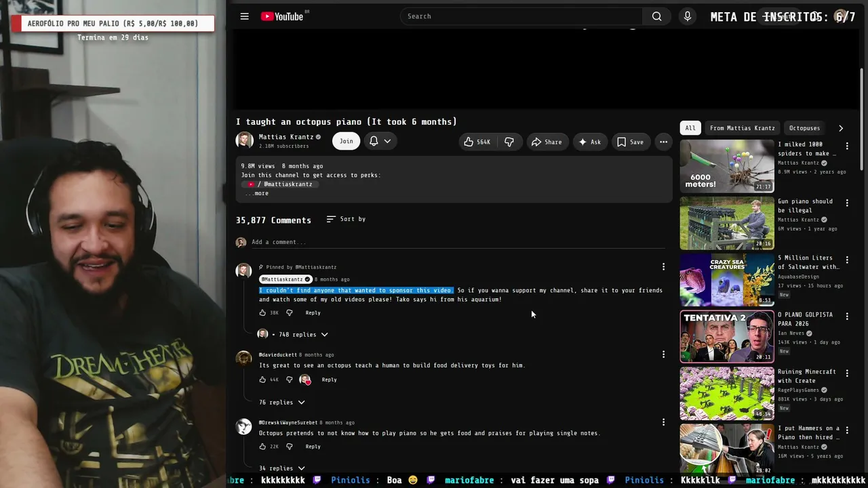
Task: Open the notification bell dropdown
Action: pos(380,141)
